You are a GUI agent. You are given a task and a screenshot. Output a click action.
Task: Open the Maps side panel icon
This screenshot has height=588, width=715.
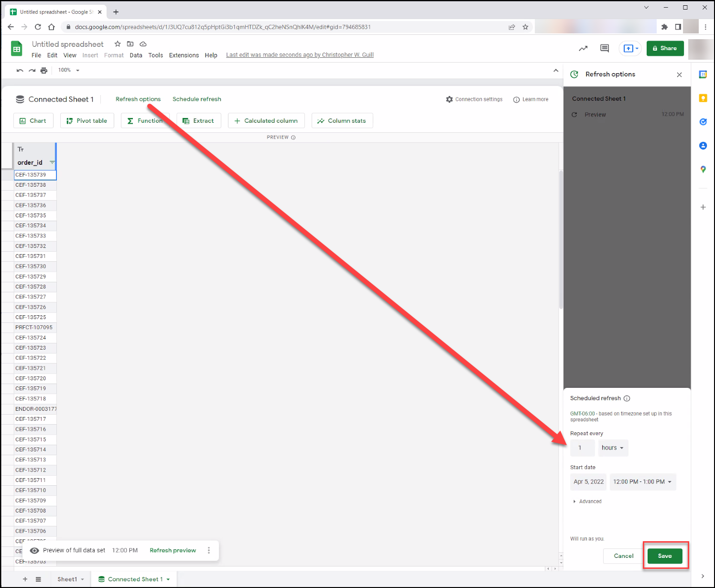[x=703, y=169]
